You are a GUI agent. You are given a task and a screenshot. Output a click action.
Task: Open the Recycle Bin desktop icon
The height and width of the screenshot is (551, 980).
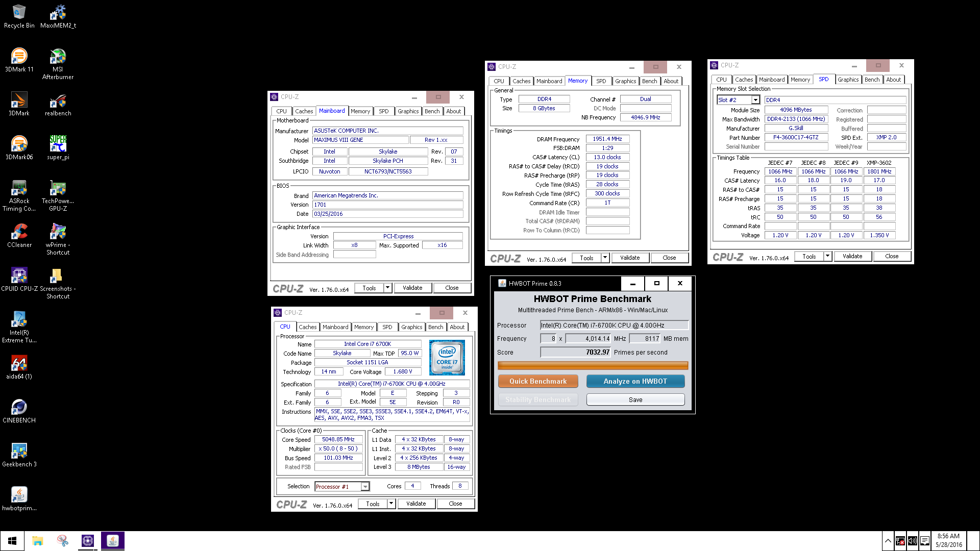click(x=19, y=16)
